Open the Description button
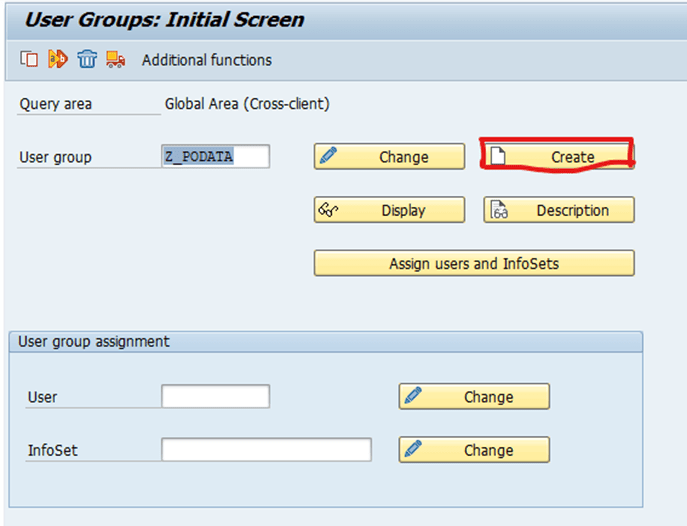 click(x=559, y=210)
